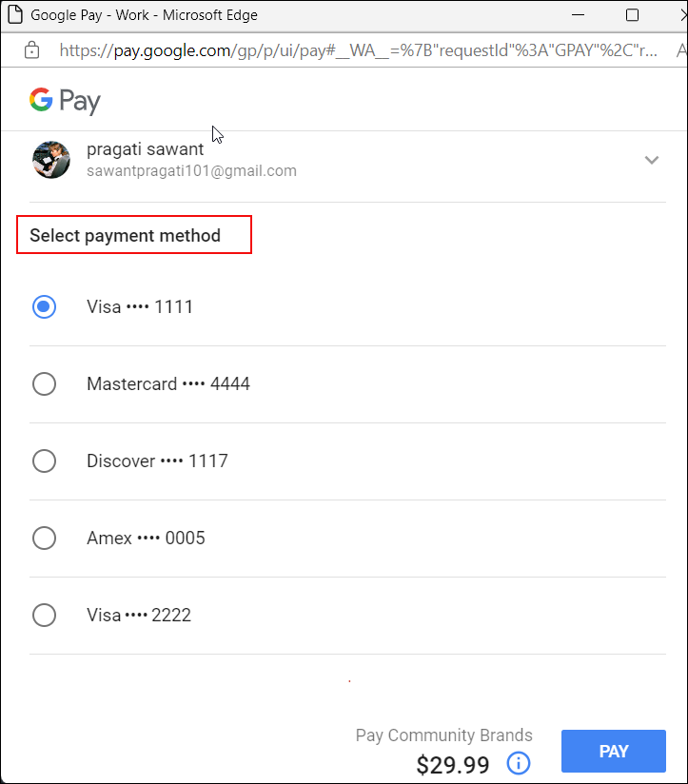688x784 pixels.
Task: Click the lock icon in the address bar
Action: click(x=31, y=49)
